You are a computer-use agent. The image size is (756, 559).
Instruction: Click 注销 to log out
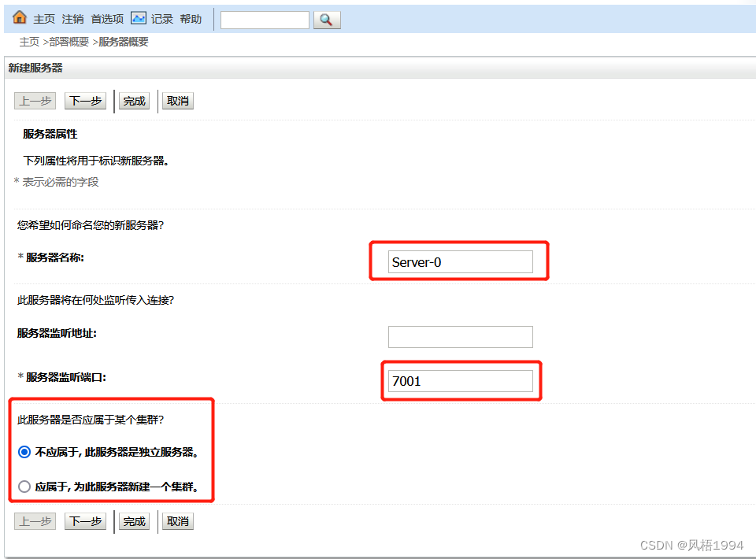pyautogui.click(x=72, y=19)
